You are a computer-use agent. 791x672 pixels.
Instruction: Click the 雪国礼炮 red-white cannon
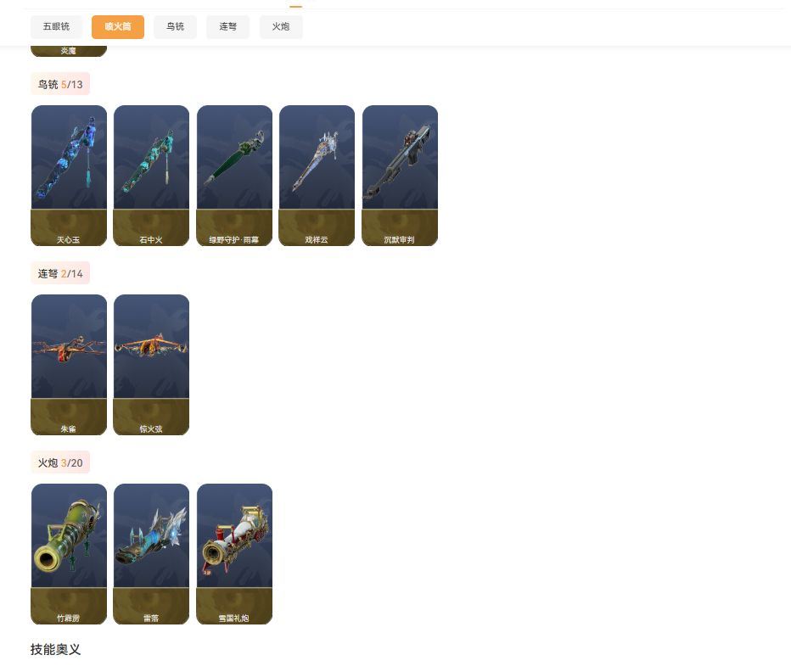tap(234, 554)
